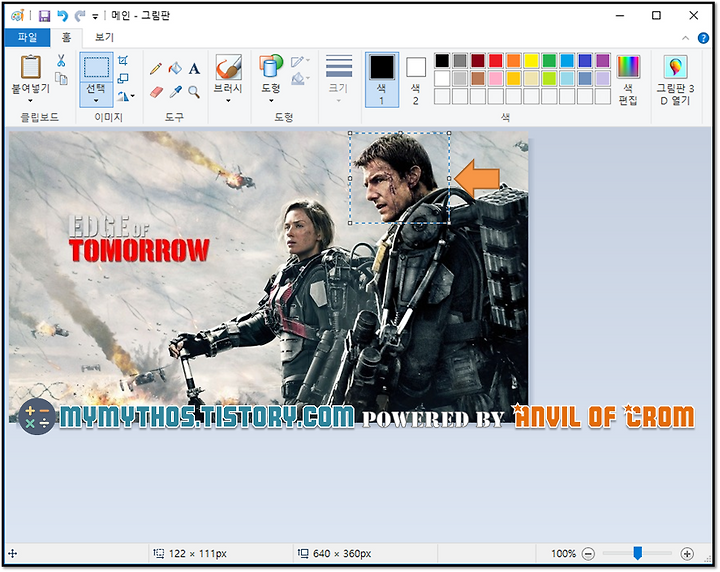Open Paint Help question mark icon
This screenshot has height=572, width=720.
(703, 38)
